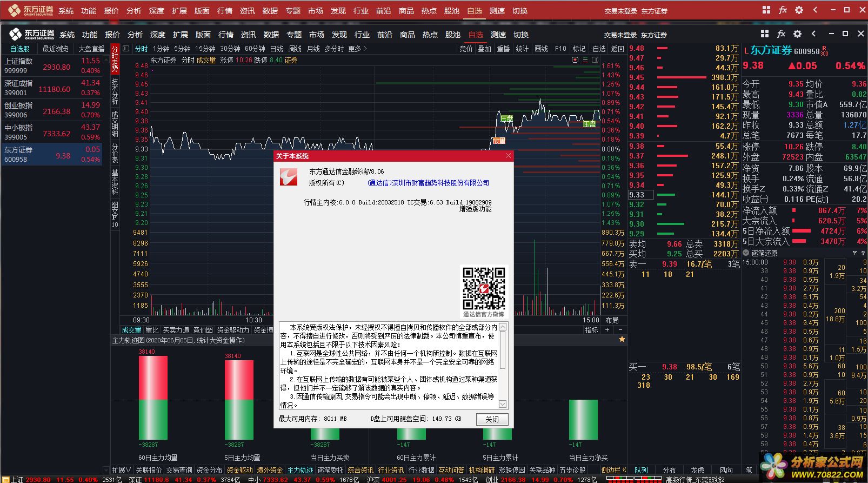Select the 多分时 period tab
Viewport: 868px width, 483px height.
(334, 49)
